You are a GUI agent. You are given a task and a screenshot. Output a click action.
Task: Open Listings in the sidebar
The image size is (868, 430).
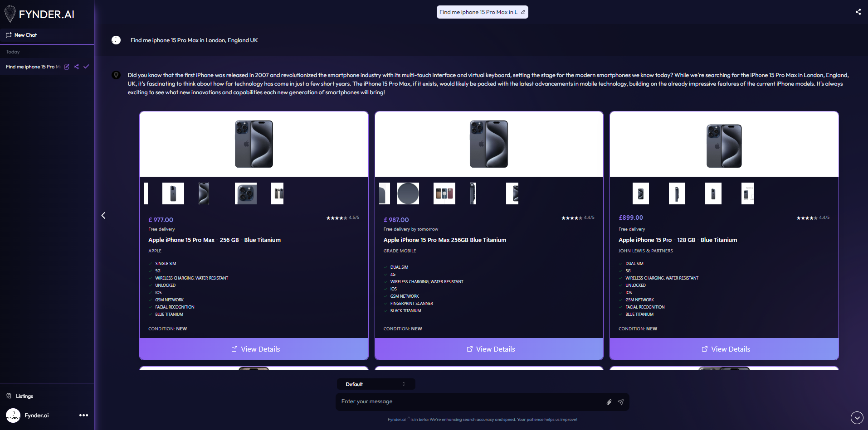click(20, 396)
